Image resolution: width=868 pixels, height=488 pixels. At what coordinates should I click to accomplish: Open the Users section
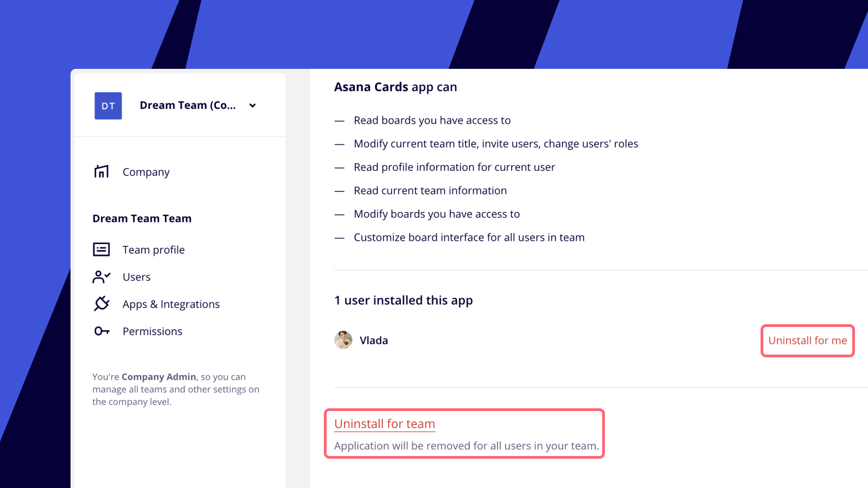(137, 277)
